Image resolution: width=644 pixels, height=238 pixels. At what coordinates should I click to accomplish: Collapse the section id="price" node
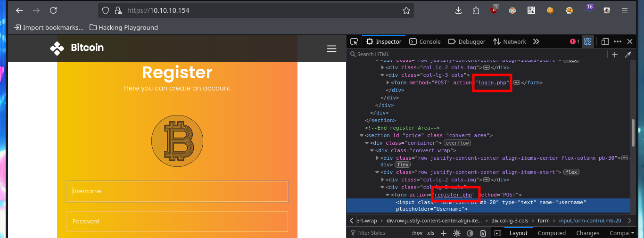[x=362, y=136]
